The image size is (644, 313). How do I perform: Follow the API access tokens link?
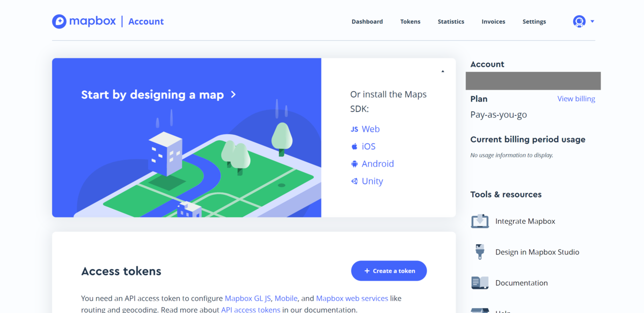click(x=251, y=310)
